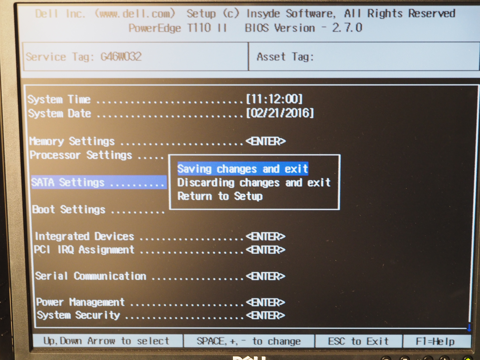Viewport: 480px width, 360px height.
Task: Click System Time value 11:12:00
Action: [x=274, y=99]
